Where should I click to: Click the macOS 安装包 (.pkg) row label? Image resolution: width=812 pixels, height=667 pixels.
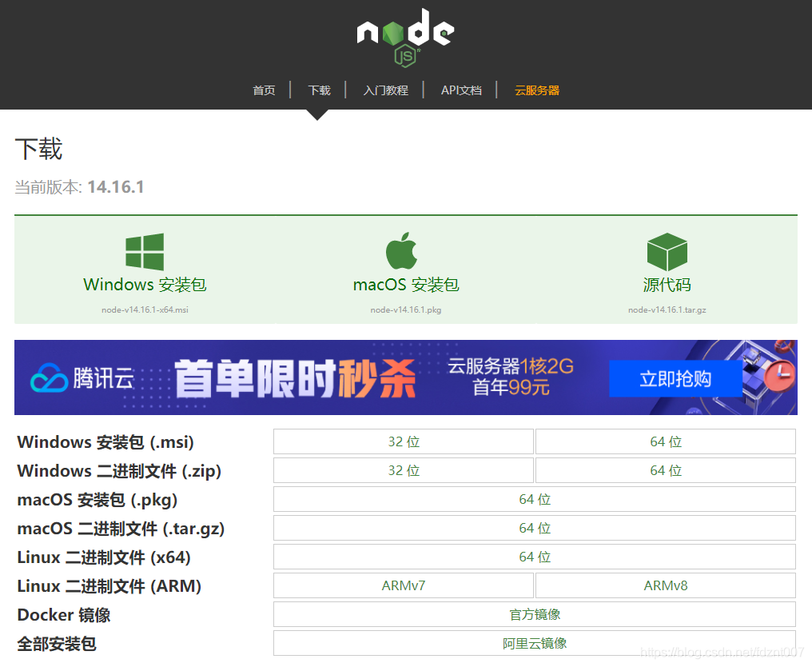pos(98,500)
